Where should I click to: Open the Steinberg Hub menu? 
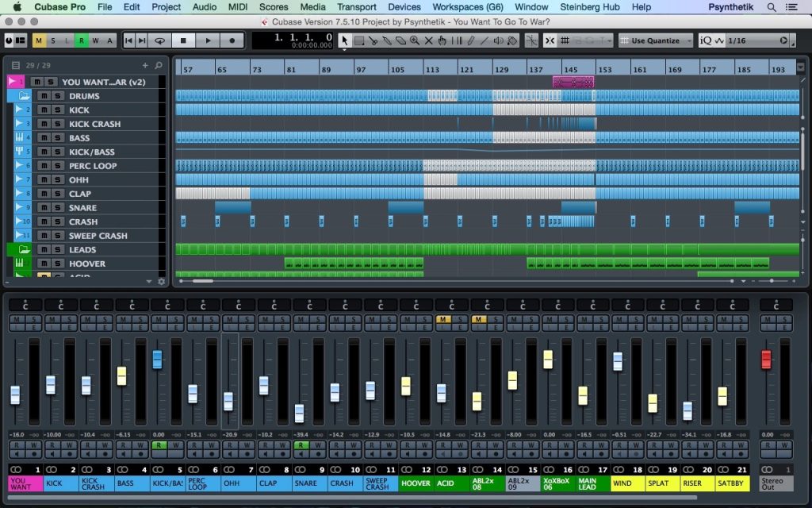pos(590,7)
